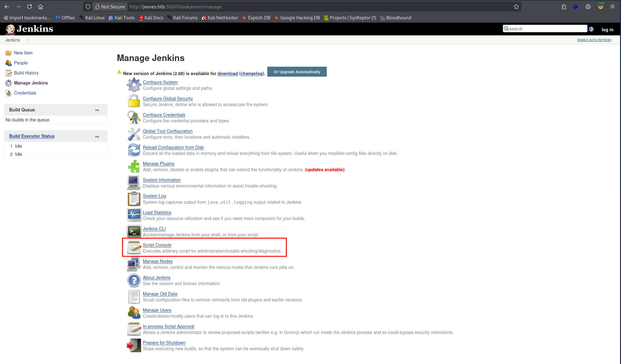Screen dimensions: 621x364
Task: Click the Global Tool Configuration wrench icon
Action: coord(134,133)
